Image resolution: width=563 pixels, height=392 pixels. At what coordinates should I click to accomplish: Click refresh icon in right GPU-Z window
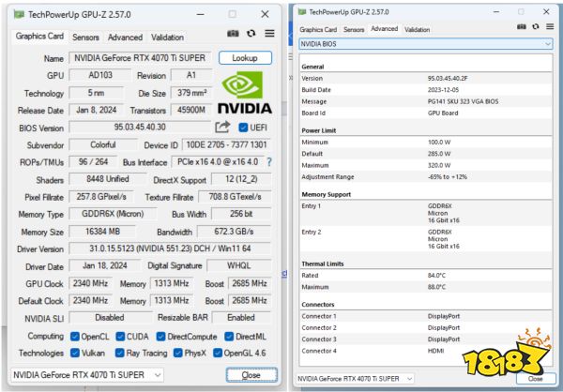pos(536,26)
